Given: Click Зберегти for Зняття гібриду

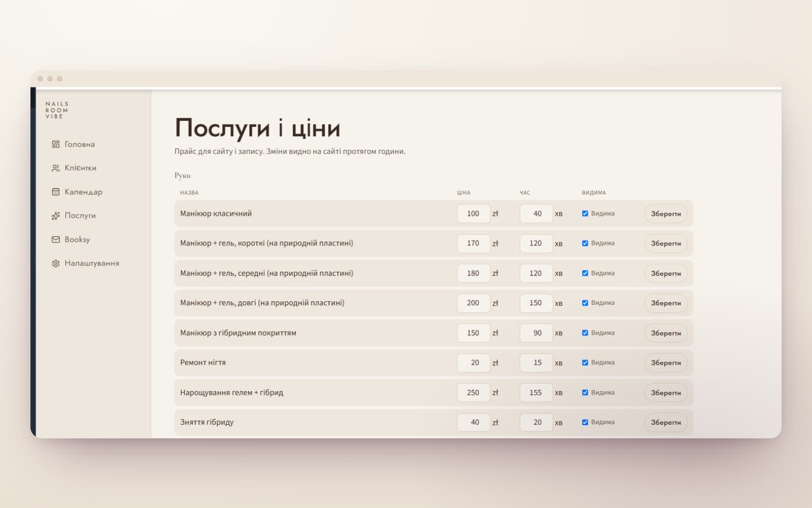Looking at the screenshot, I should point(666,422).
